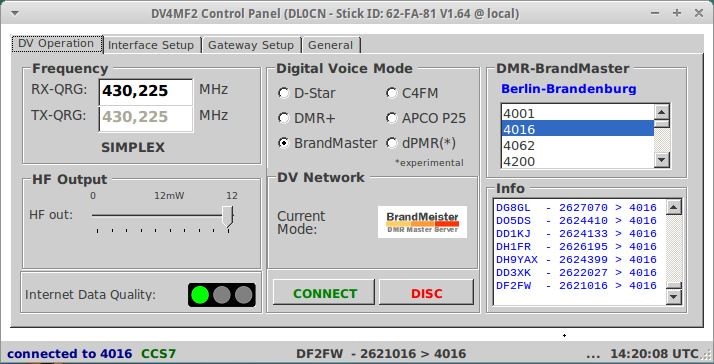Click the DD1KJ entry in the Info list
714x364 pixels.
pyautogui.click(x=576, y=234)
